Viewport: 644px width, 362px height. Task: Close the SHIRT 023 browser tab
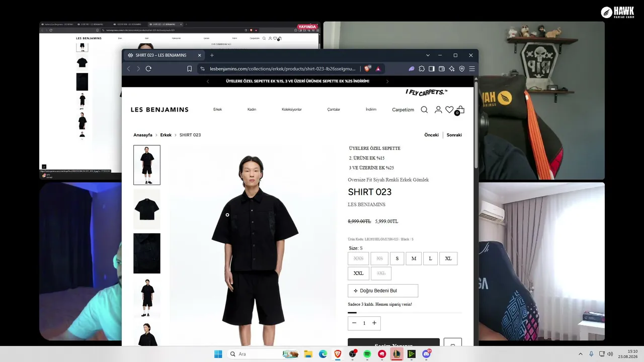(x=200, y=55)
